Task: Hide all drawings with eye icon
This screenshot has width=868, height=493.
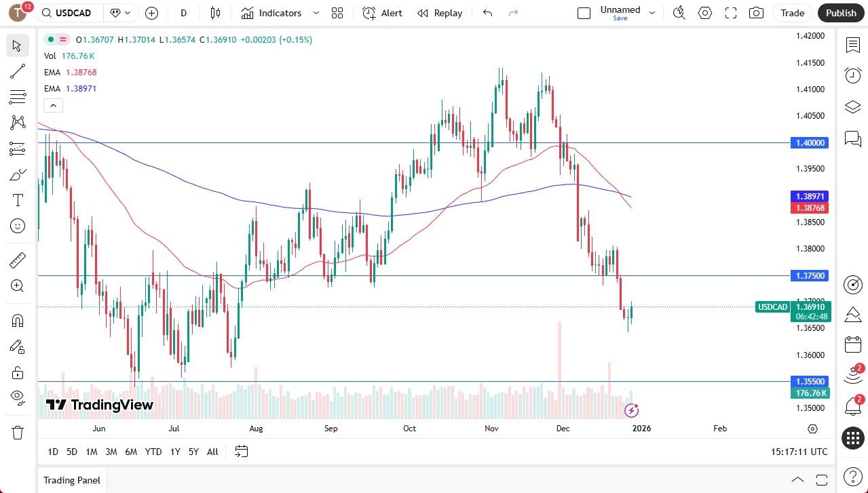Action: pos(18,397)
